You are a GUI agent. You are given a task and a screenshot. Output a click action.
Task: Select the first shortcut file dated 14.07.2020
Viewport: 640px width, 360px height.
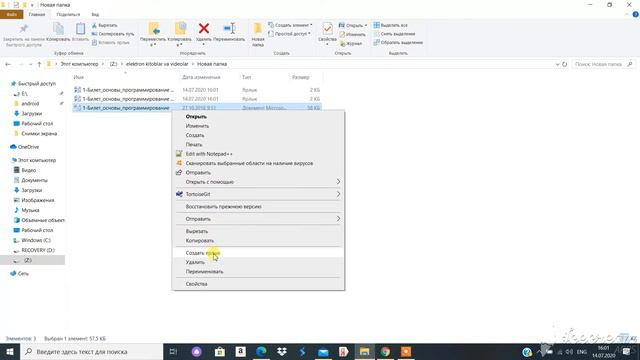pyautogui.click(x=197, y=90)
